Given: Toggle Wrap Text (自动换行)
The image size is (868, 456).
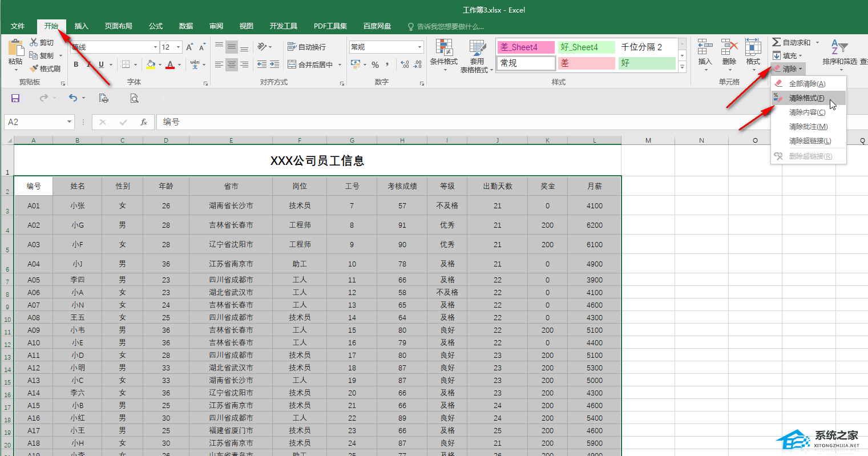Looking at the screenshot, I should click(307, 47).
